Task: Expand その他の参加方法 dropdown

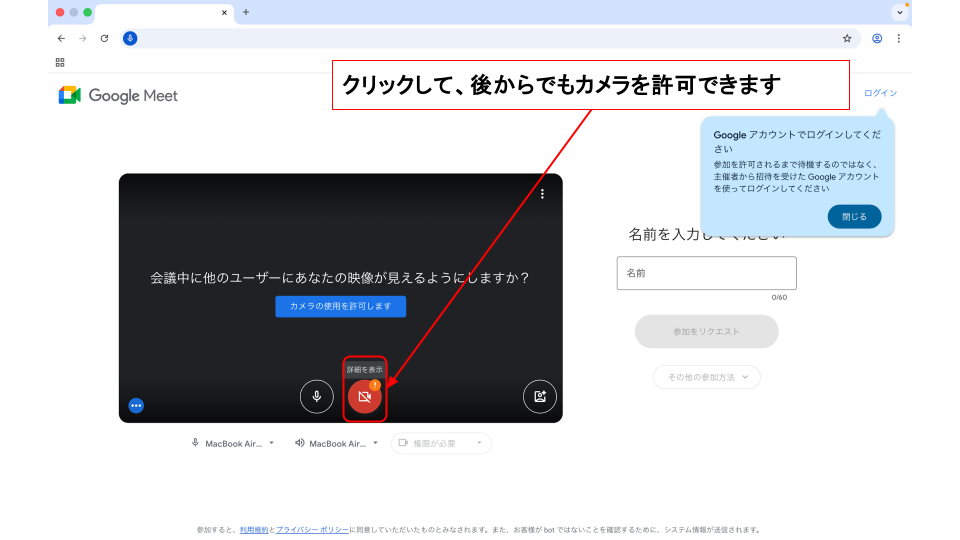Action: (707, 377)
